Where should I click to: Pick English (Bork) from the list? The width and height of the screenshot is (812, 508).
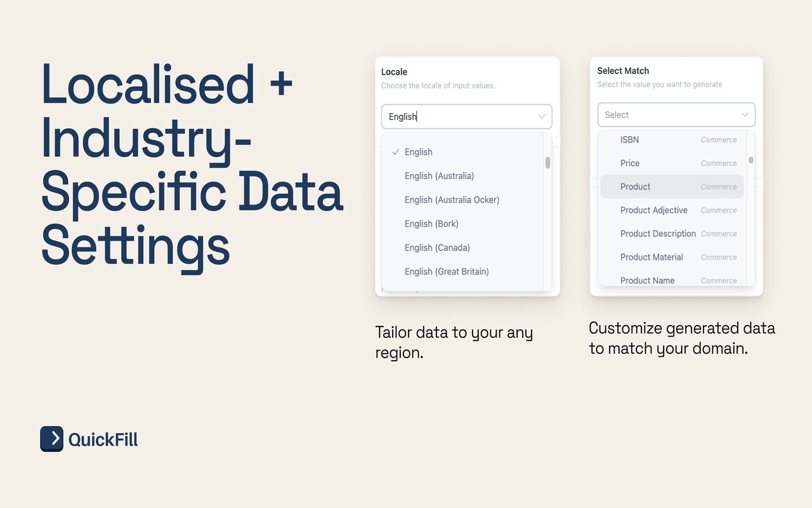coord(431,224)
